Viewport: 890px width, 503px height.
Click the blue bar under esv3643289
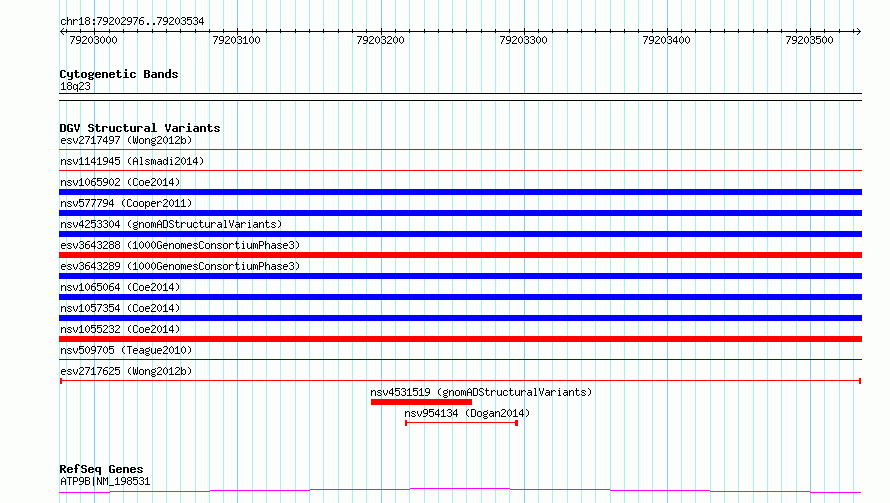point(460,276)
